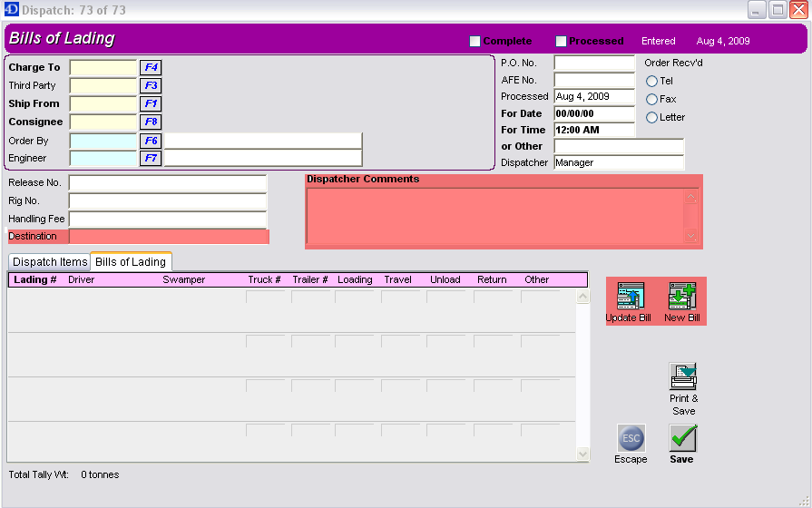Switch to the Dispatch Items tab

click(50, 262)
